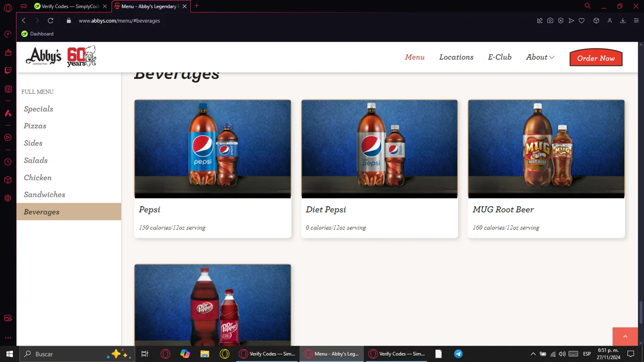Close the Verify Codes tab

point(105,6)
